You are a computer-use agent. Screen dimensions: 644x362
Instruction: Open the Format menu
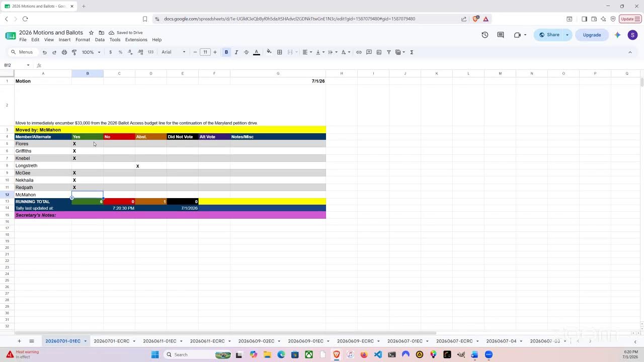tap(83, 40)
